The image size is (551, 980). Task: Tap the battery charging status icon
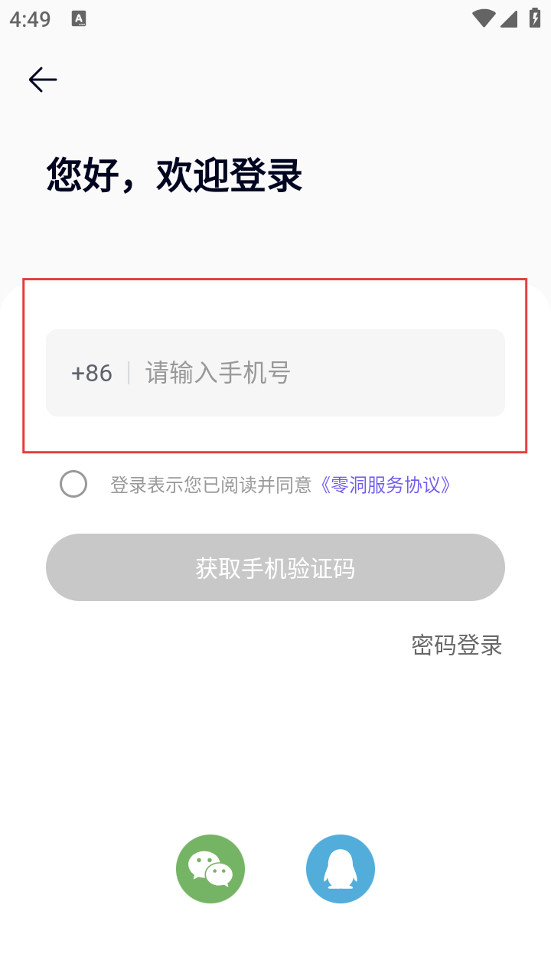(x=534, y=18)
